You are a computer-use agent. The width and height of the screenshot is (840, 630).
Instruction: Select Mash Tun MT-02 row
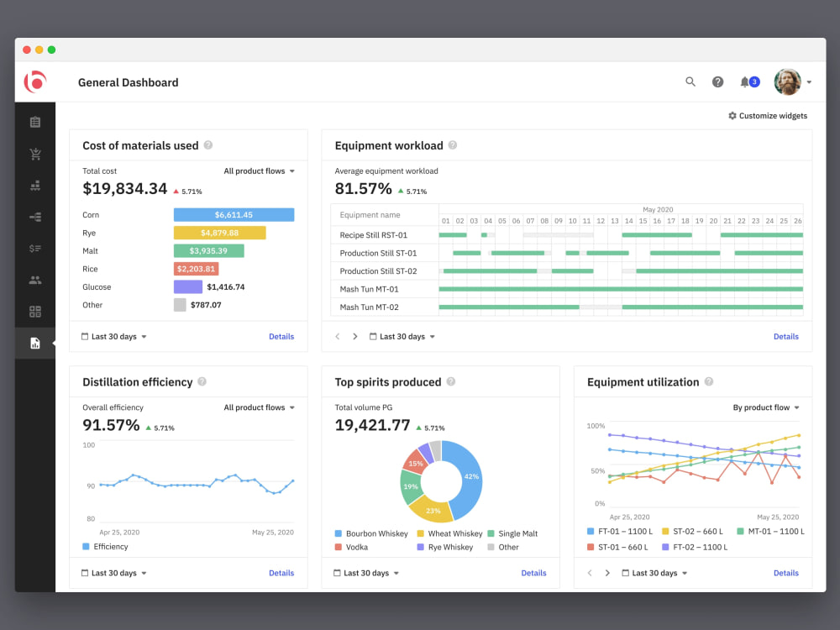[567, 307]
